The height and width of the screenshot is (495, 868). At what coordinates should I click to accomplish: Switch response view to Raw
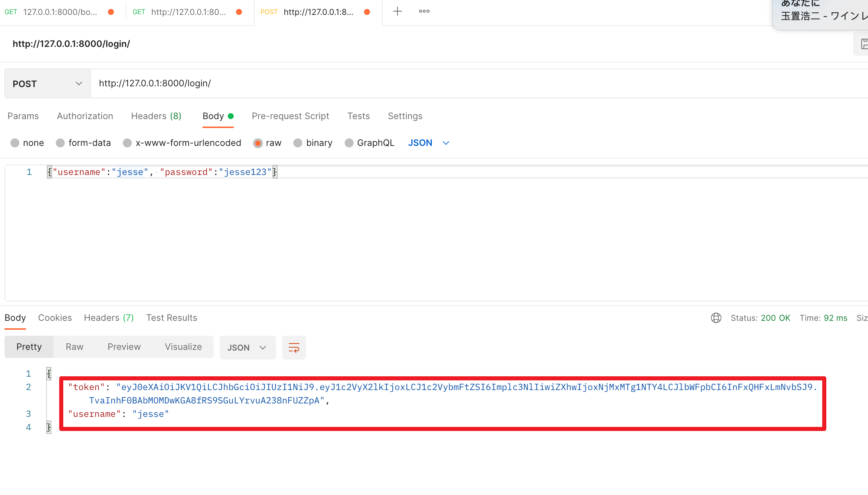74,347
